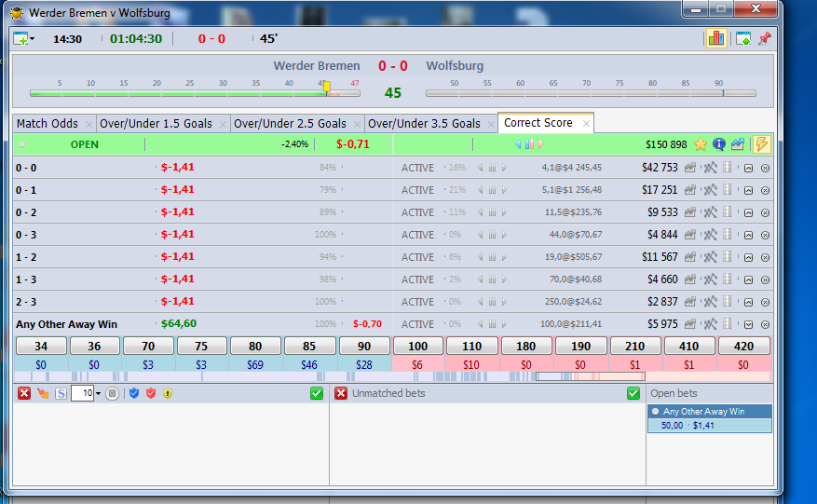Screen dimensions: 817x504
Task: Close the Correct Score tab
Action: pyautogui.click(x=586, y=124)
